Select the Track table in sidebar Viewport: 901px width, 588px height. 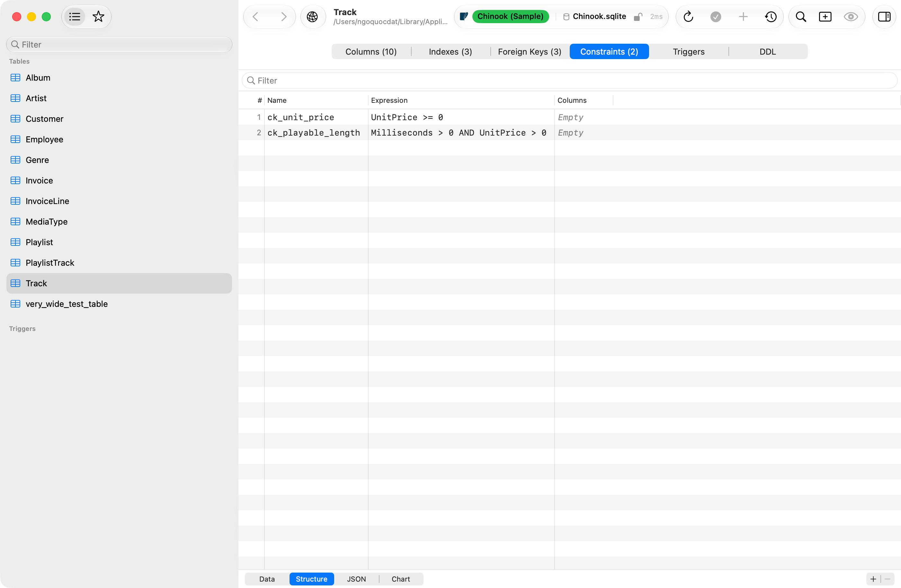pyautogui.click(x=119, y=283)
